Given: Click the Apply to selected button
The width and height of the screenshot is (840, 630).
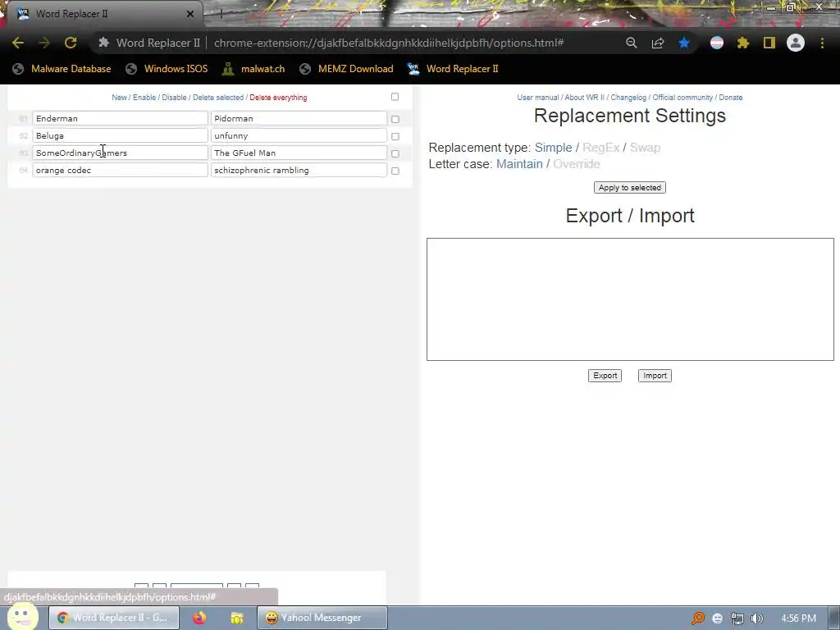Looking at the screenshot, I should [x=630, y=188].
